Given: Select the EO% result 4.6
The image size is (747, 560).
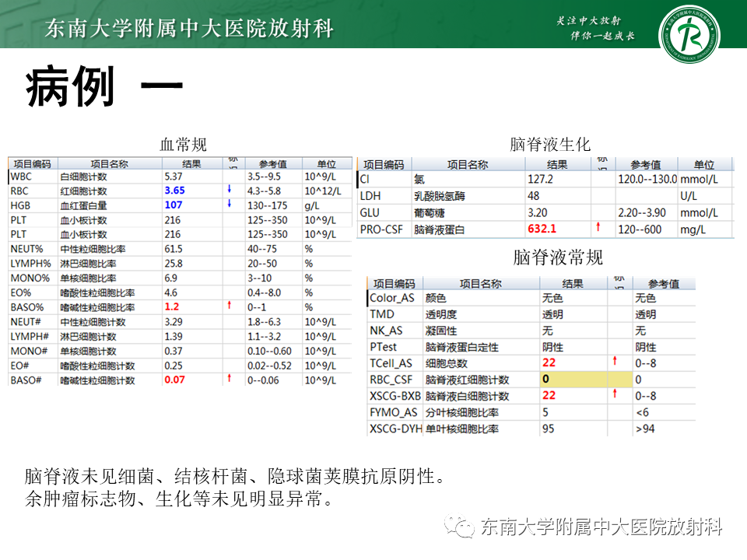Looking at the screenshot, I should tap(170, 293).
